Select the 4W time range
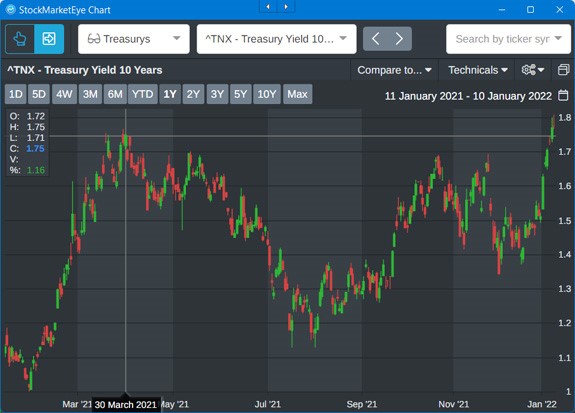575x413 pixels. tap(64, 94)
